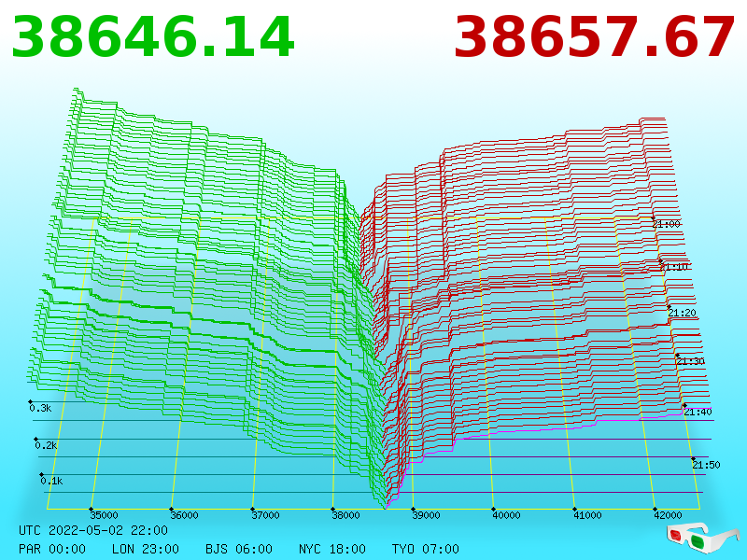Click the 40000 price axis label
747x560 pixels.
click(x=506, y=515)
